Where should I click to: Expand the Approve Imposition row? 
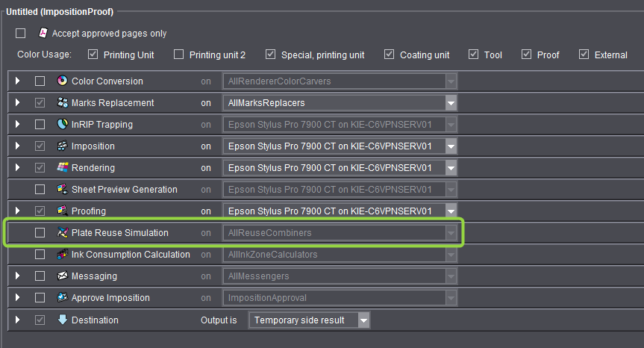click(18, 298)
